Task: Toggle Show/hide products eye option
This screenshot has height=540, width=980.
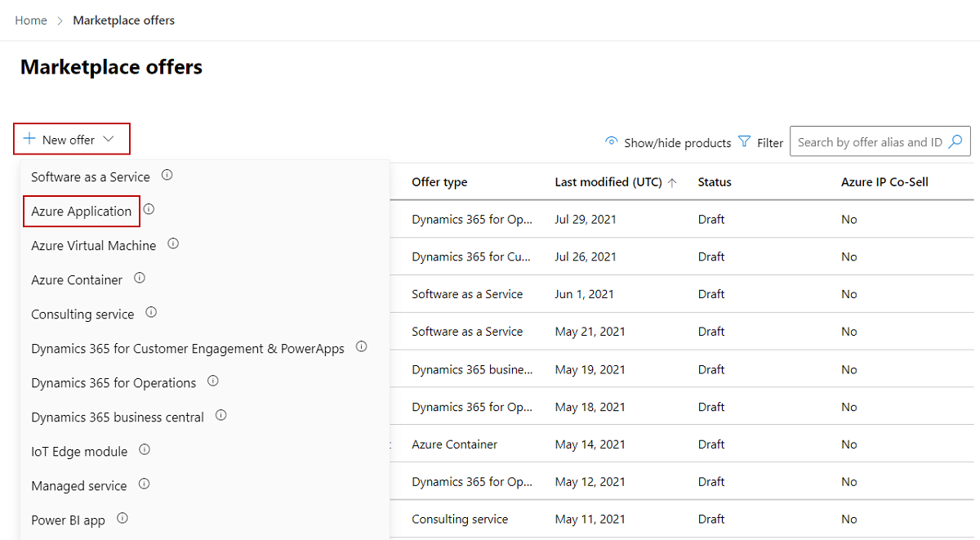Action: (667, 142)
